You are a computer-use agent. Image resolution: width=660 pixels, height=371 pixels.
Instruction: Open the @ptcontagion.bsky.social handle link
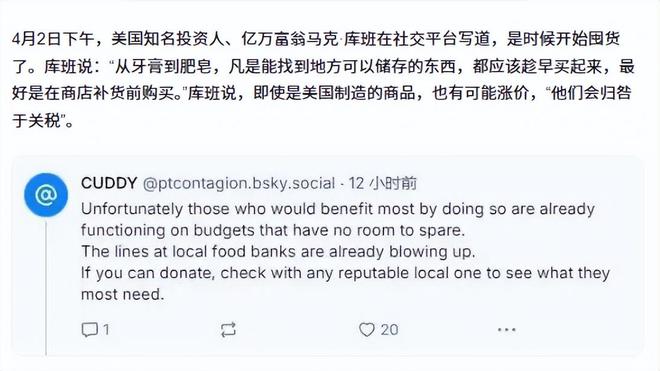coord(239,184)
